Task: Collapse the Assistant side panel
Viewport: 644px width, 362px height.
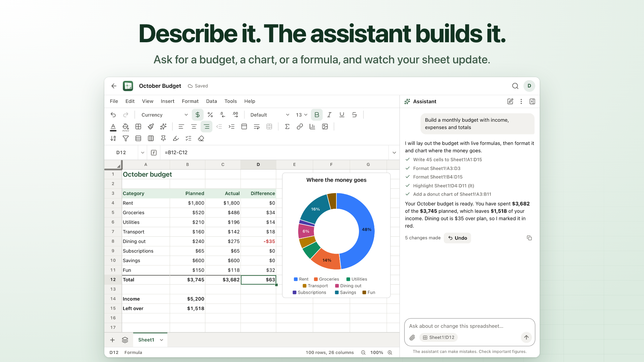Action: click(x=532, y=102)
